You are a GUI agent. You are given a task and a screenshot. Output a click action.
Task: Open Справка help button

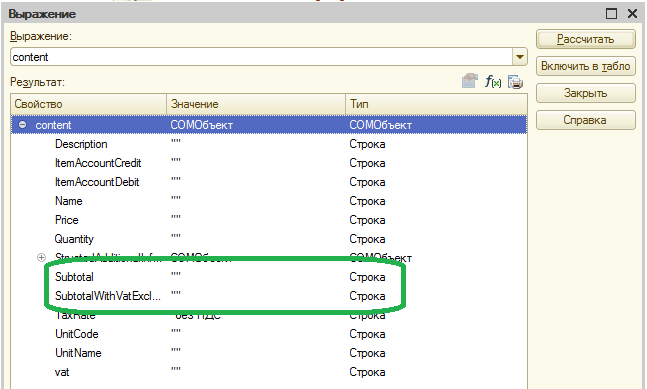586,120
